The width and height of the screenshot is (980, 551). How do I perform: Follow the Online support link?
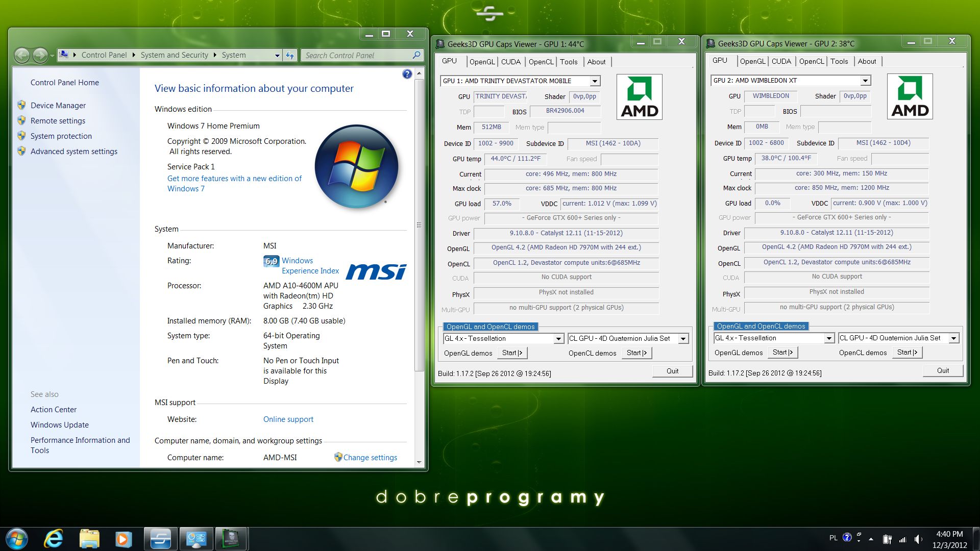click(x=288, y=419)
